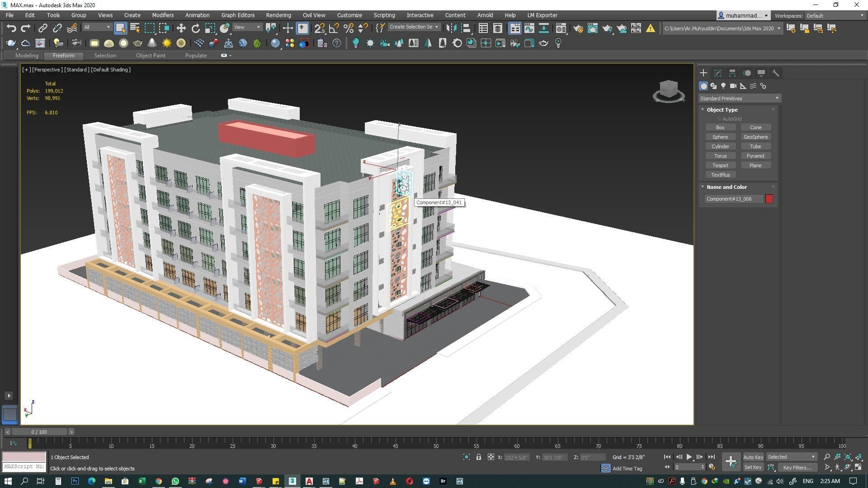Create a Sphere primitive
868x488 pixels.
tap(720, 137)
